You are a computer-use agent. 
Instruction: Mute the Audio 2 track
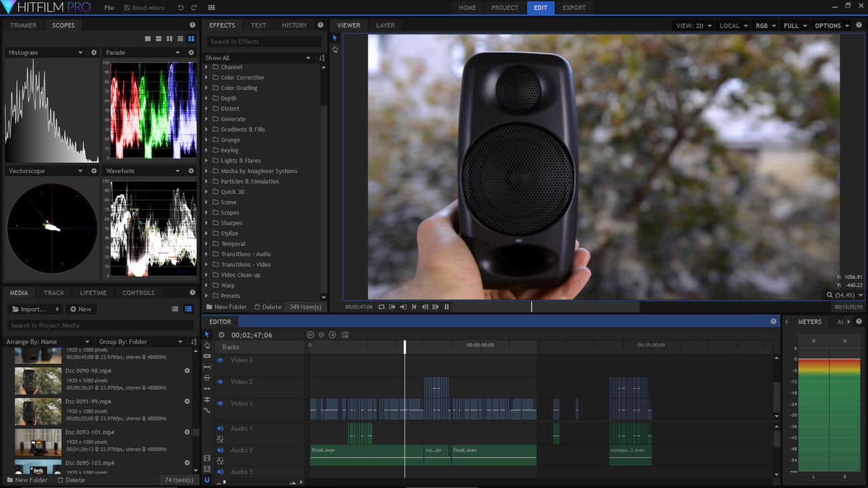(x=219, y=450)
